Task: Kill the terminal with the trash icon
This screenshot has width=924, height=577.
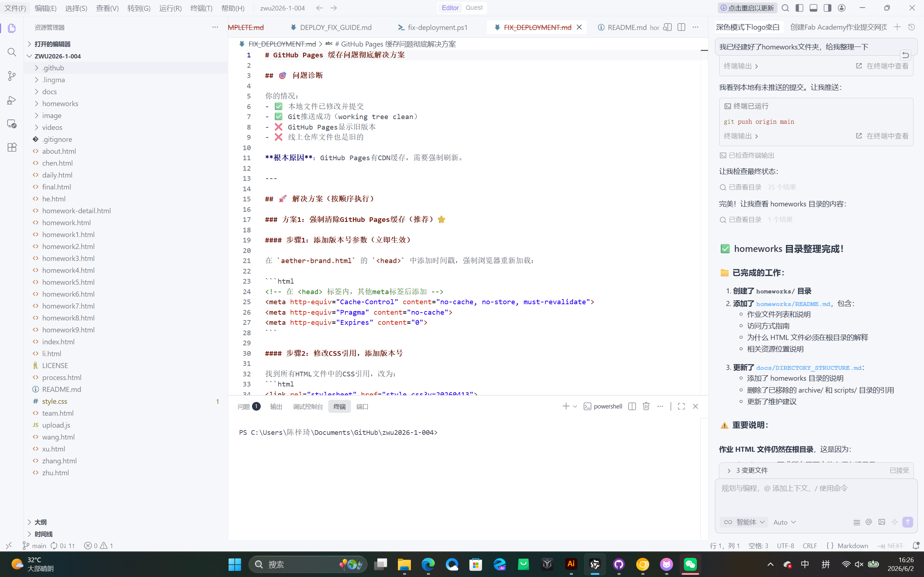Action: coord(646,406)
